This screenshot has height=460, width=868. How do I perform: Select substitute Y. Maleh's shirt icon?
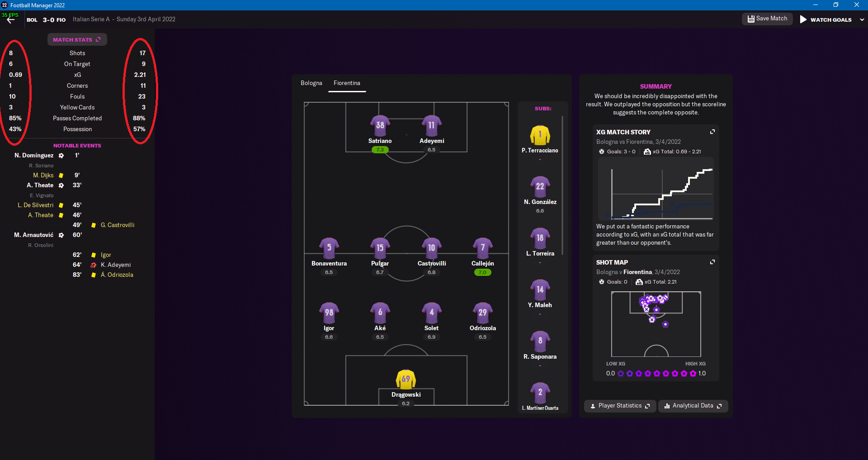(540, 289)
